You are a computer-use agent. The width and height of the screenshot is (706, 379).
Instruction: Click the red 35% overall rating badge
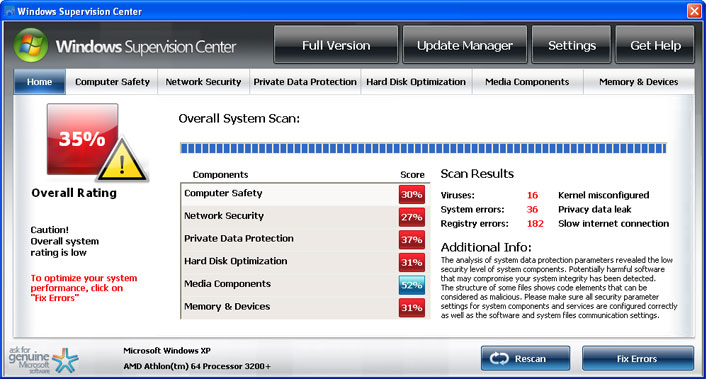click(x=82, y=139)
